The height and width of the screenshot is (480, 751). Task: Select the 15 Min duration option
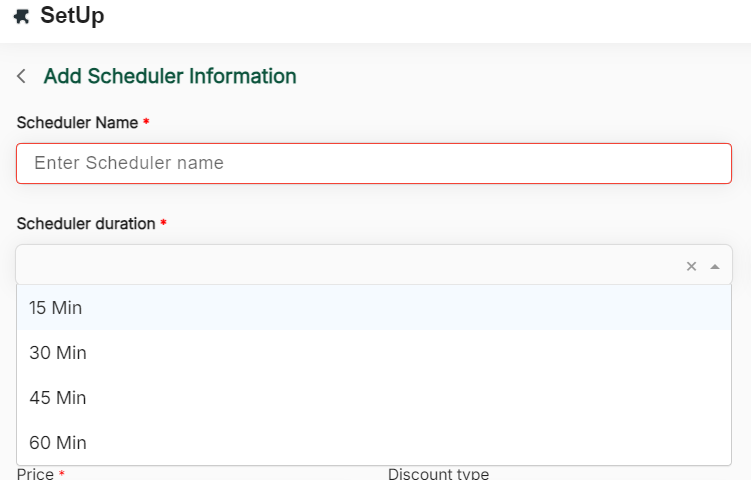tap(56, 308)
